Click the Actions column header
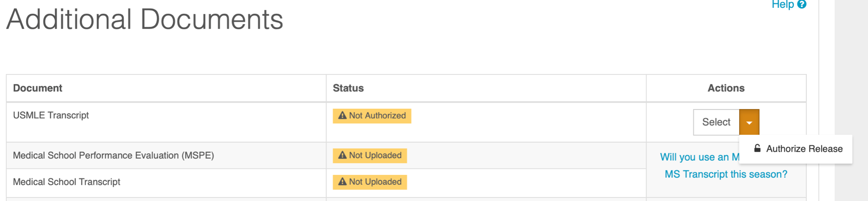The width and height of the screenshot is (868, 201). [x=726, y=88]
